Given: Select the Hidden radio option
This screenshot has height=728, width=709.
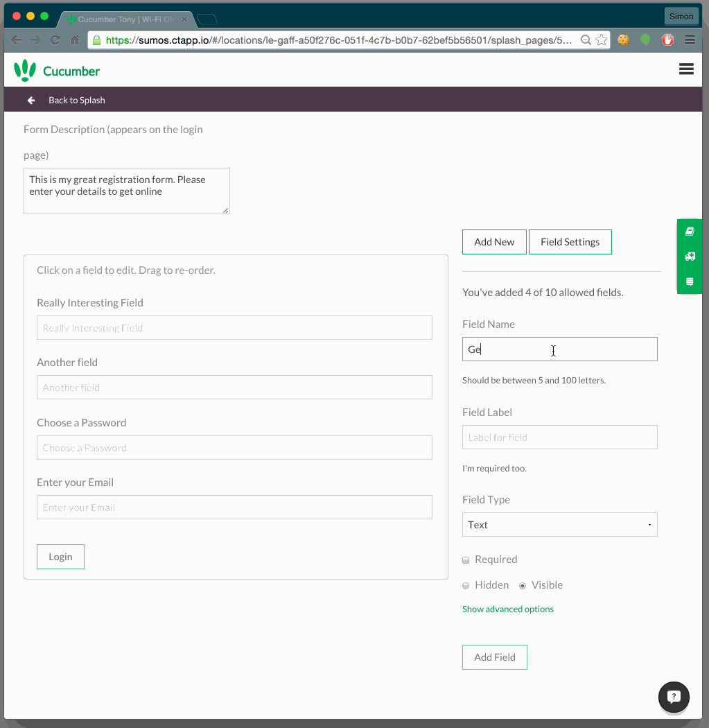Looking at the screenshot, I should pos(466,586).
